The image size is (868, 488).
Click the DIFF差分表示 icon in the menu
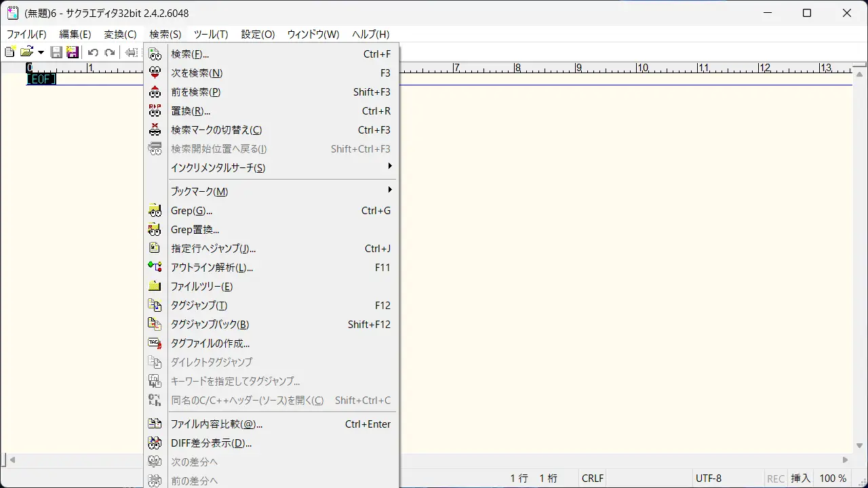click(x=155, y=443)
